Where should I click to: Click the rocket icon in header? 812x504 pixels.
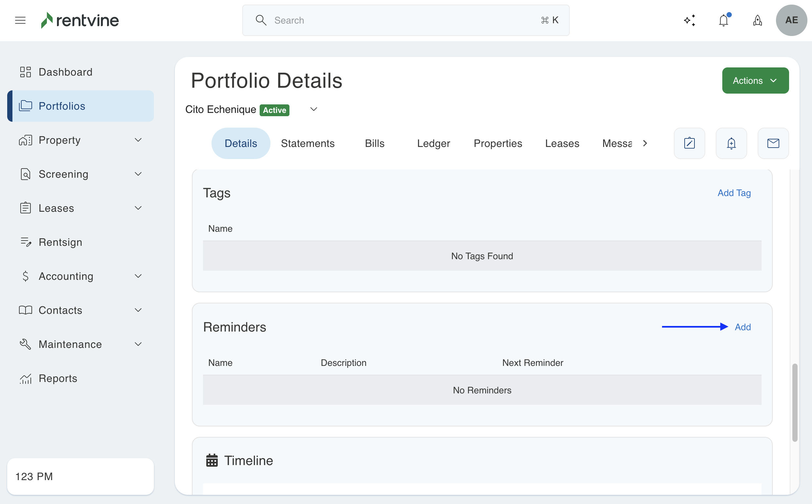[757, 20]
